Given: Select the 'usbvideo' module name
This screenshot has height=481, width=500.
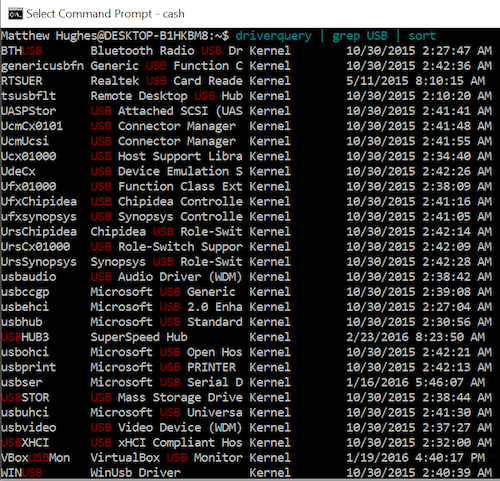Looking at the screenshot, I should [28, 427].
